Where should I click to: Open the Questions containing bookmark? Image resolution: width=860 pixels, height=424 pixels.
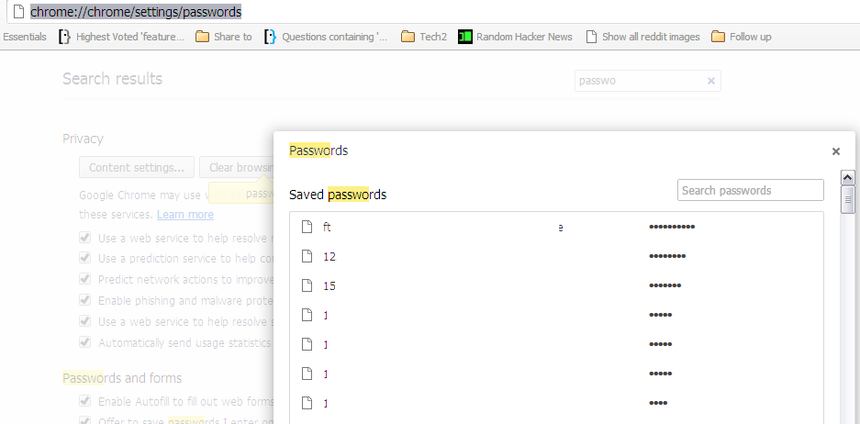[326, 37]
